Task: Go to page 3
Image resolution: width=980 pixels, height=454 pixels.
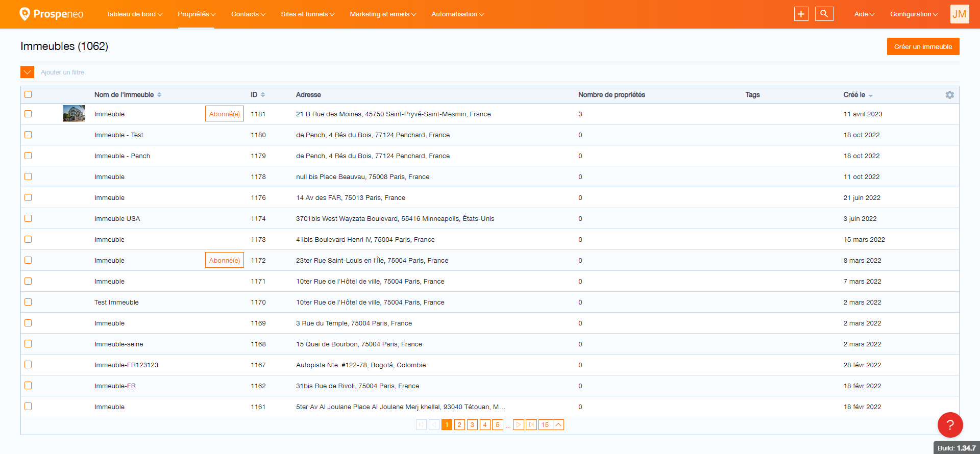Action: [x=472, y=424]
